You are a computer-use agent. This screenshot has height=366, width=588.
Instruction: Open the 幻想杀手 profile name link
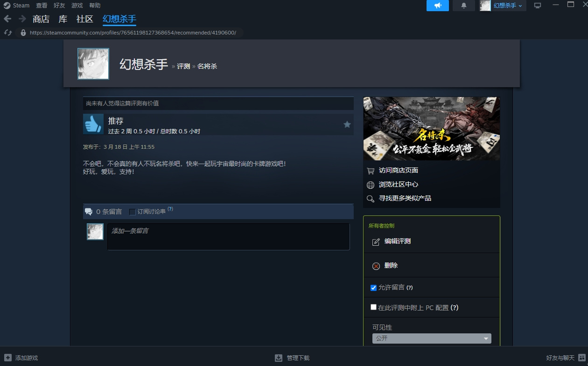point(144,64)
